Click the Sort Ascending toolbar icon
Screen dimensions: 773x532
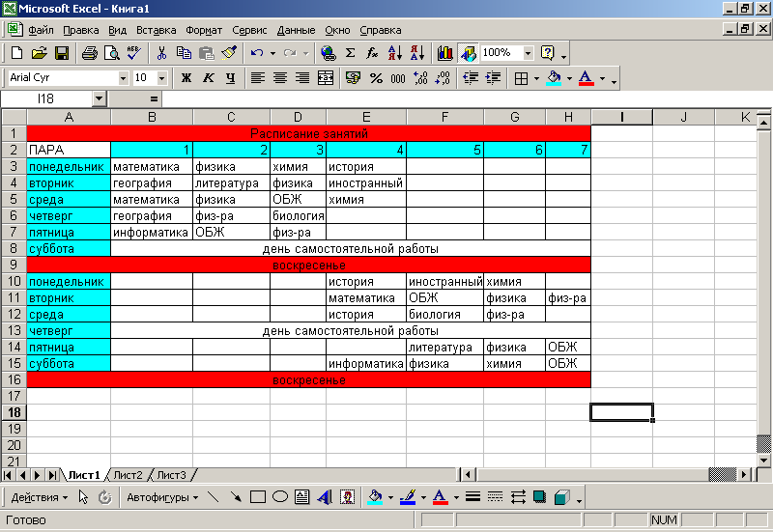(394, 53)
